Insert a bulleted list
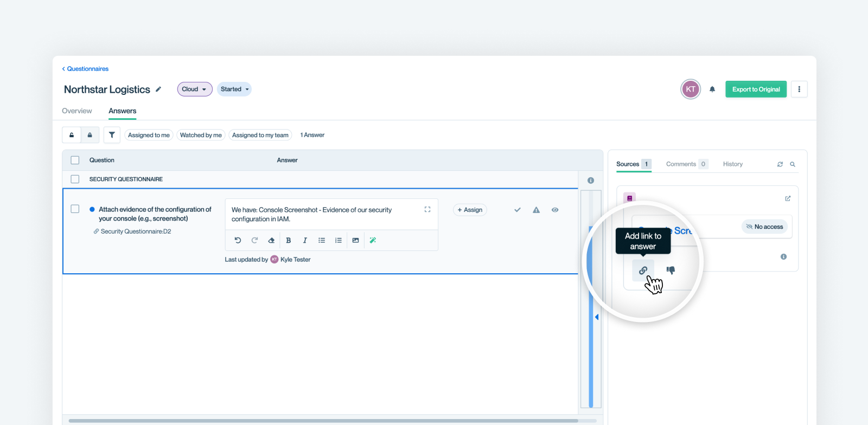The image size is (868, 425). click(x=322, y=240)
